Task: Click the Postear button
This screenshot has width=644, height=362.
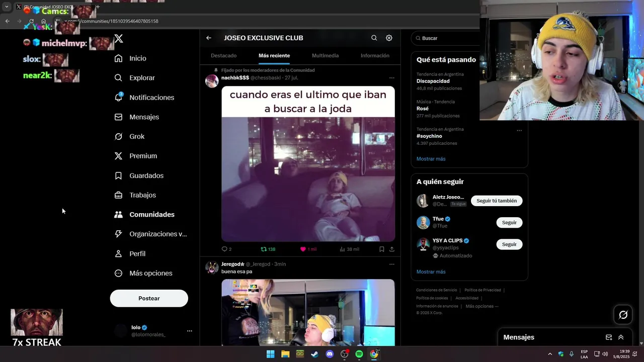Action: (x=149, y=298)
